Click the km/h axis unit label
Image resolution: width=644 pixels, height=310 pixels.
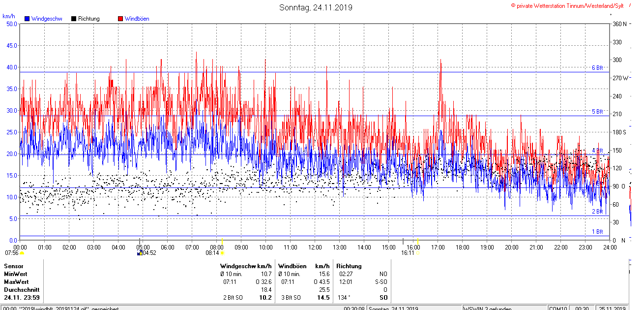pyautogui.click(x=9, y=16)
